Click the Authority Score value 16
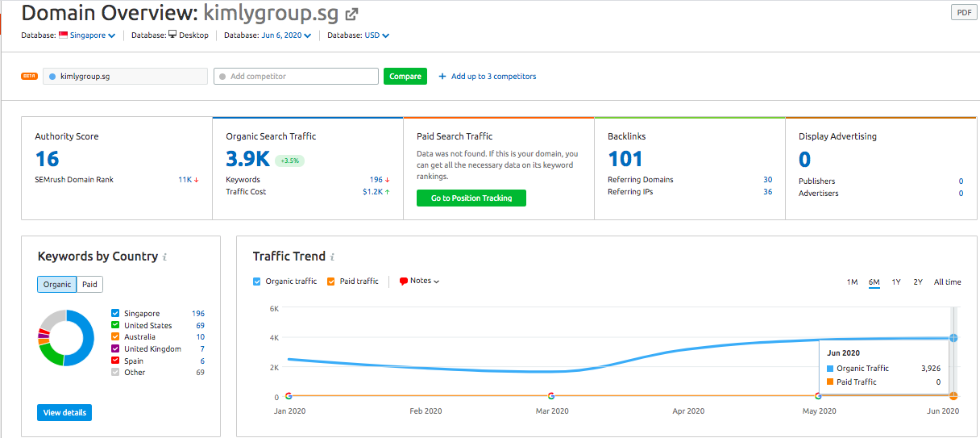The width and height of the screenshot is (980, 438). [x=48, y=159]
